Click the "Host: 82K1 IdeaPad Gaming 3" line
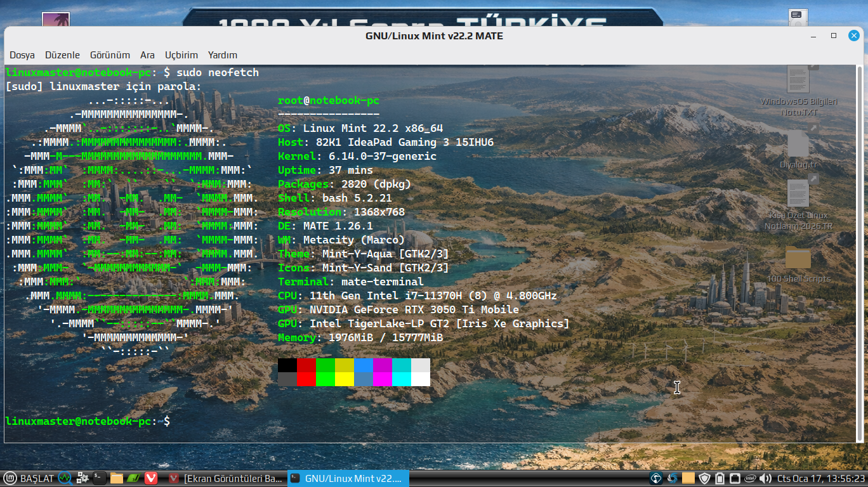Image resolution: width=868 pixels, height=487 pixels. pos(386,142)
